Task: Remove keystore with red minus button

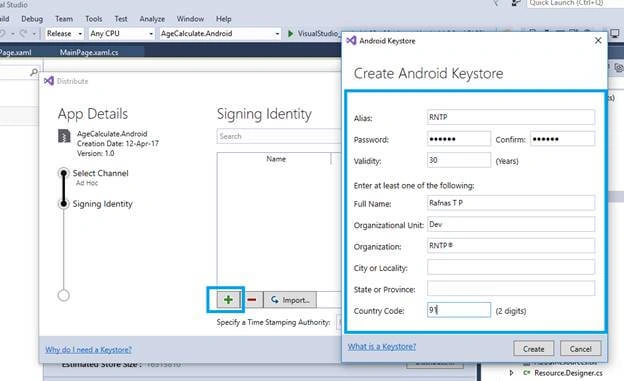Action: click(252, 300)
